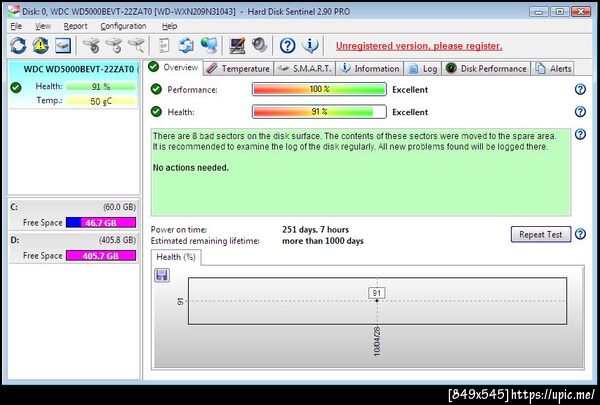
Task: Click the help icon beside the green status text
Action: point(580,134)
